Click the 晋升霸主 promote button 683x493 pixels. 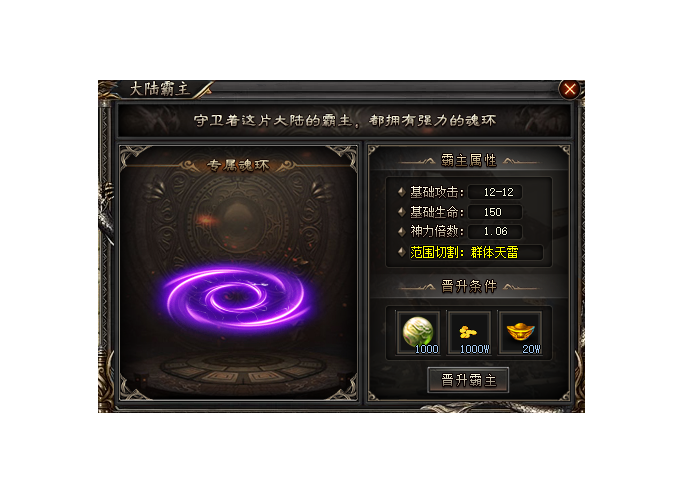(x=468, y=380)
